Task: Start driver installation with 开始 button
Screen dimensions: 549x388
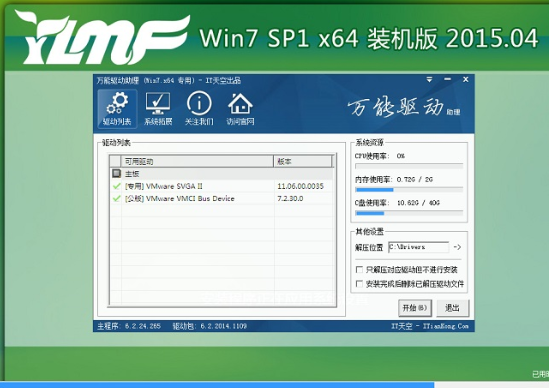Action: tap(415, 308)
